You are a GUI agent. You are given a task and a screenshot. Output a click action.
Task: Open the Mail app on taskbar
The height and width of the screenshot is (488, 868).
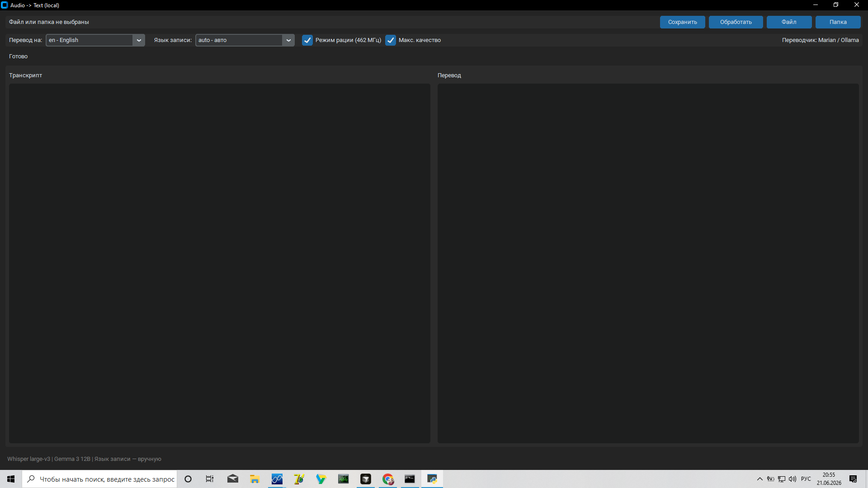(233, 479)
